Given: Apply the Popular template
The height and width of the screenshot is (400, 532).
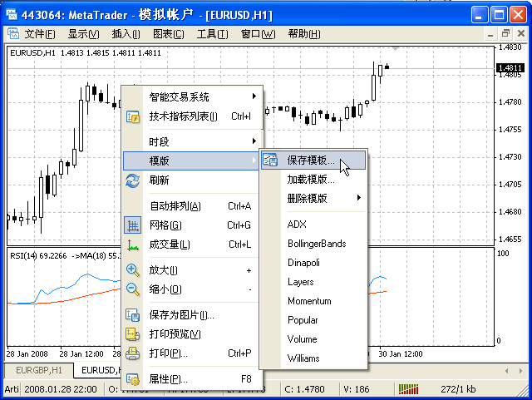Looking at the screenshot, I should point(313,320).
